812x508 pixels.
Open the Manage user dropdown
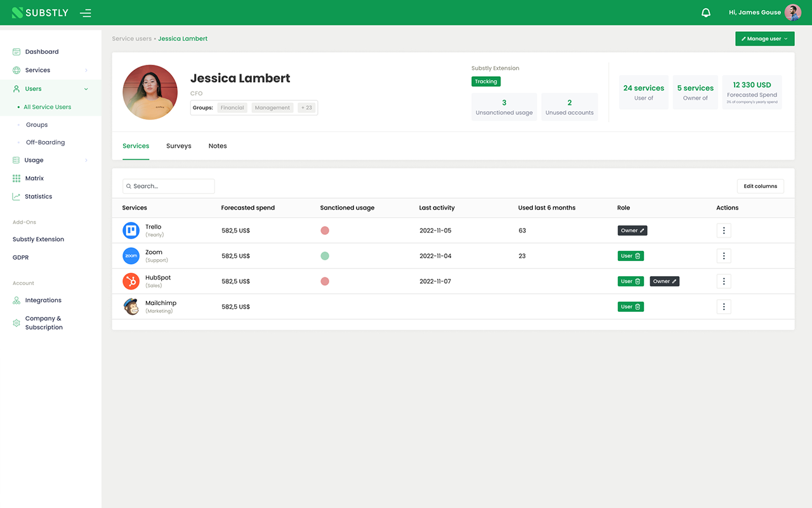765,39
